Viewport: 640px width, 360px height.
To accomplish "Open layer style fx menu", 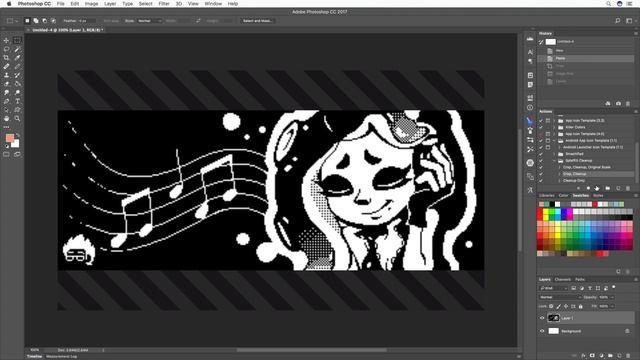I will click(x=583, y=356).
